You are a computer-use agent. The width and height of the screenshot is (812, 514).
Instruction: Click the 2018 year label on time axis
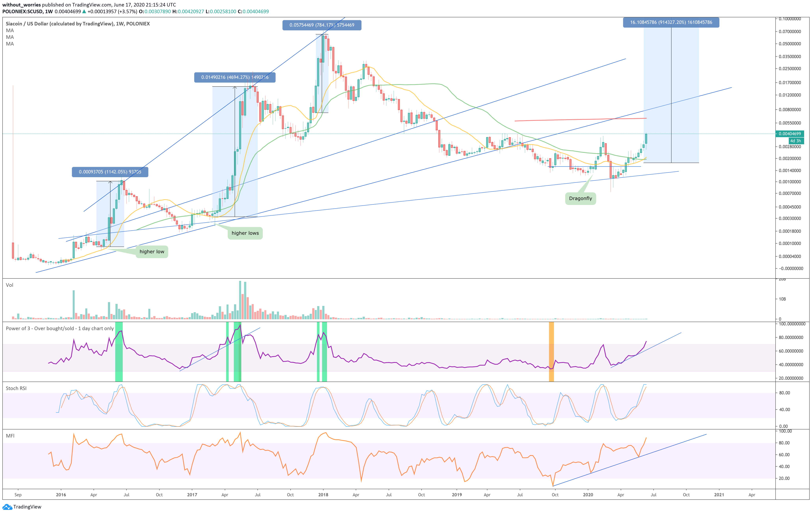pyautogui.click(x=323, y=495)
